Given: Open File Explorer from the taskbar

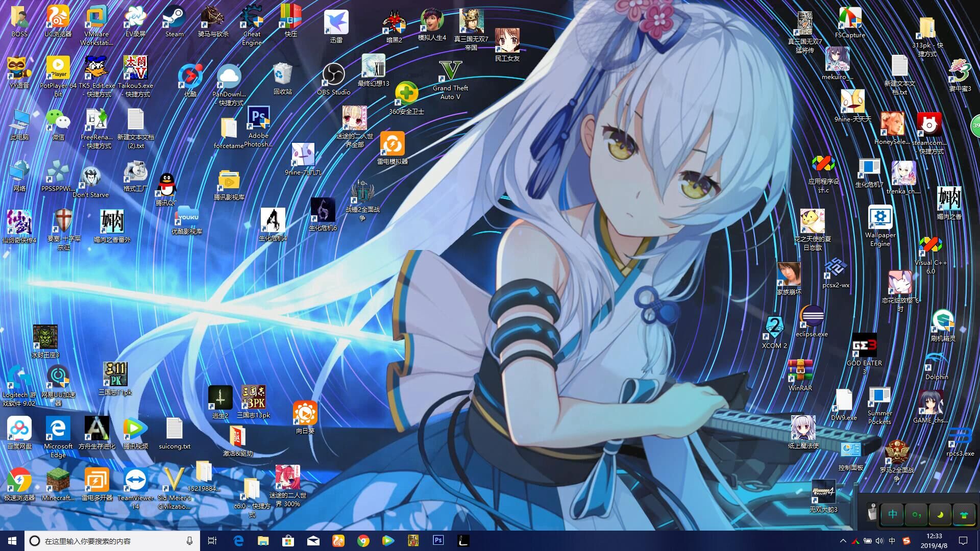Looking at the screenshot, I should click(x=263, y=541).
